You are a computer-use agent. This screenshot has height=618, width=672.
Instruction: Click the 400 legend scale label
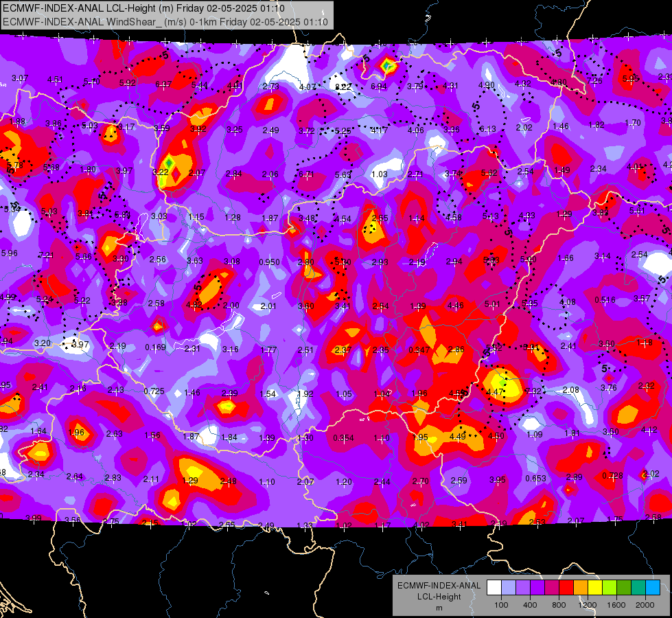click(x=530, y=605)
